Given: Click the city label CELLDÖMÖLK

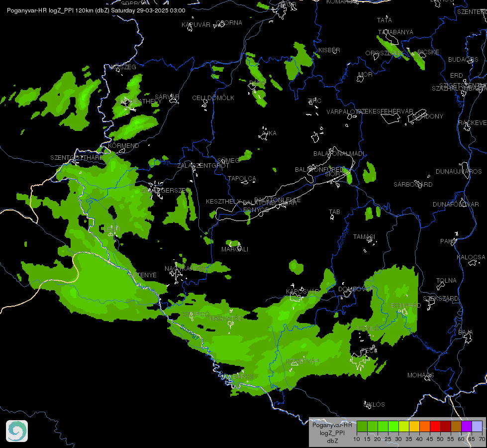Looking at the screenshot, I should tap(213, 98).
